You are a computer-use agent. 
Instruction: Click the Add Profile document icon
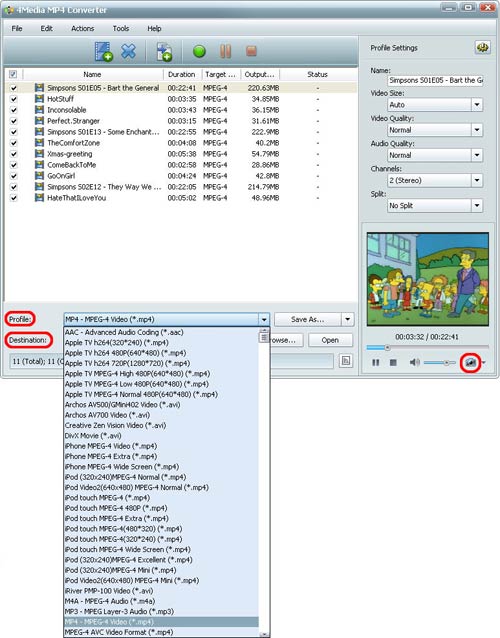(164, 52)
